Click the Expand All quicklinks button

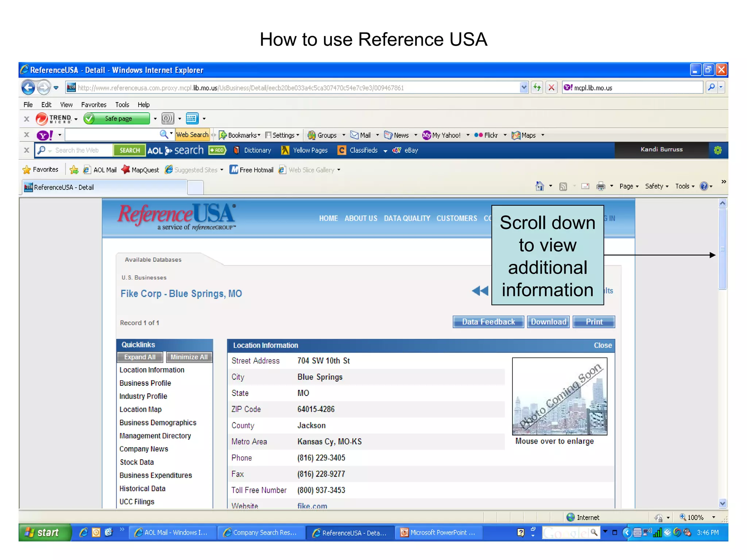point(140,357)
